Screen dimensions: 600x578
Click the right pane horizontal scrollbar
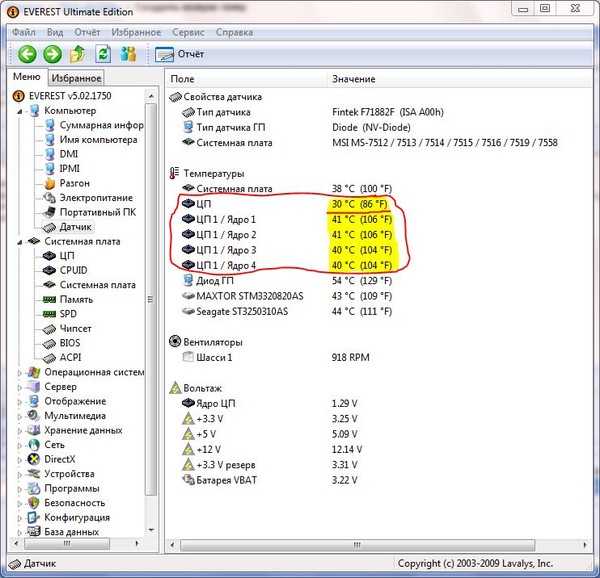coord(357,545)
